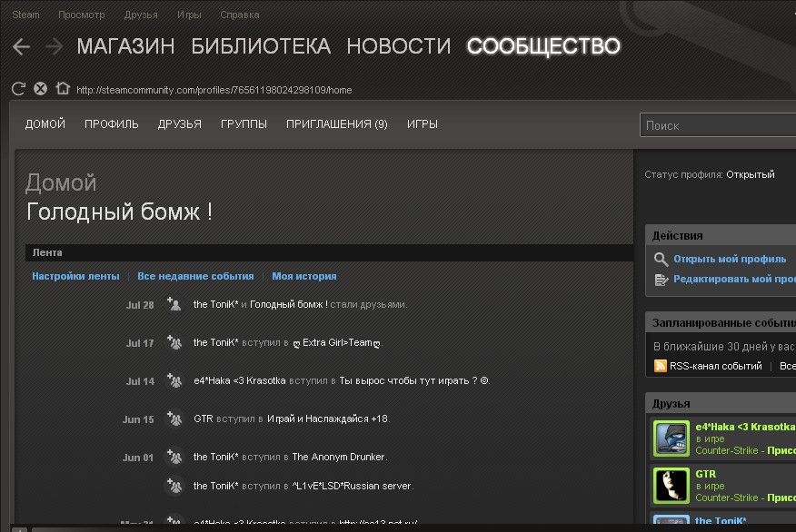Open Настройки ленты link
This screenshot has height=532, width=796.
[75, 276]
